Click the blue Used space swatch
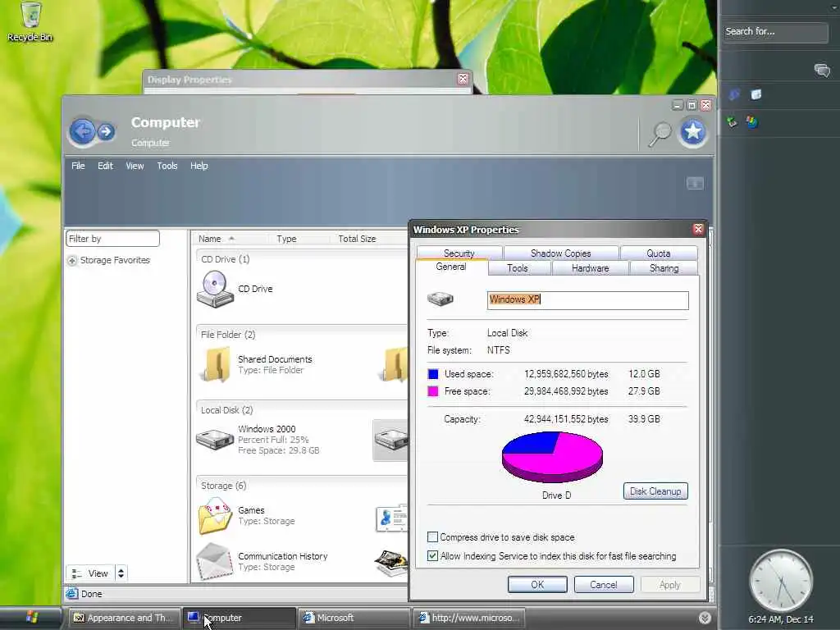 433,374
